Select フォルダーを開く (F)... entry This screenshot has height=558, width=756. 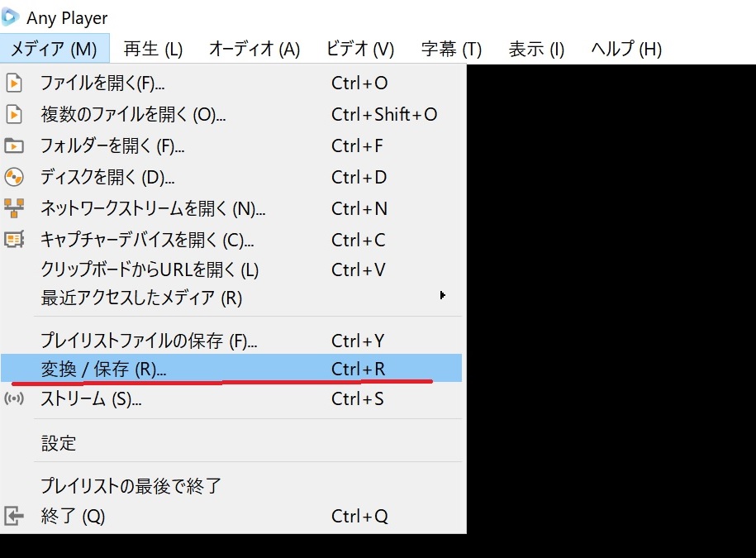[231, 145]
